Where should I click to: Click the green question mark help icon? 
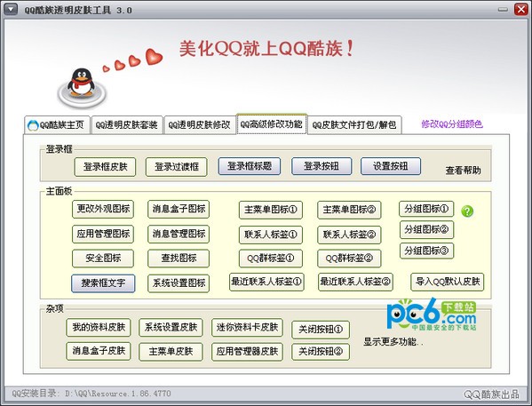(x=467, y=211)
